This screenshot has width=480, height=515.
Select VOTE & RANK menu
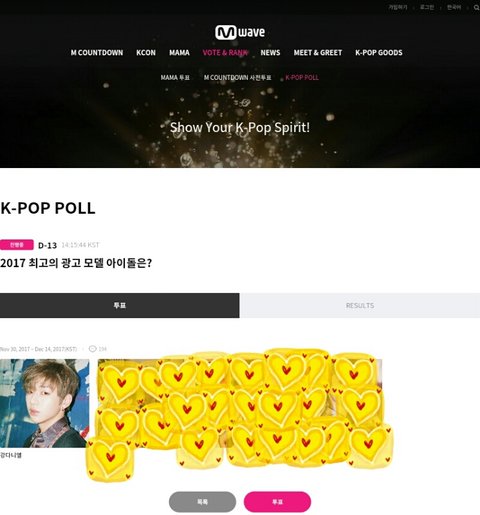pos(225,53)
